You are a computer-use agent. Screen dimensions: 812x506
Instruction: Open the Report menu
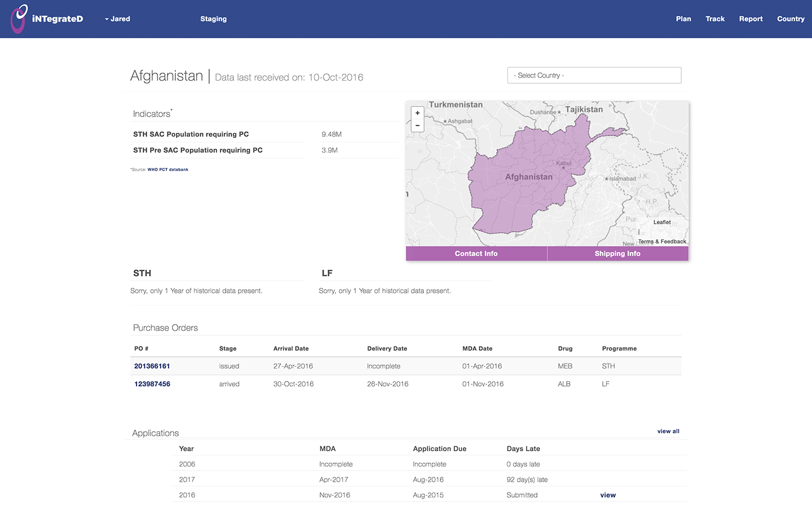tap(751, 19)
